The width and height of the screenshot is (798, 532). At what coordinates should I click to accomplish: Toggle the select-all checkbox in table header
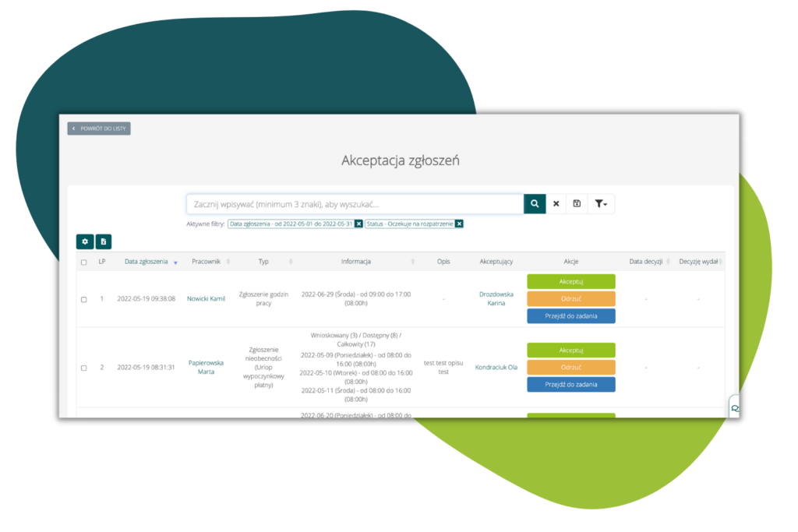pyautogui.click(x=84, y=262)
